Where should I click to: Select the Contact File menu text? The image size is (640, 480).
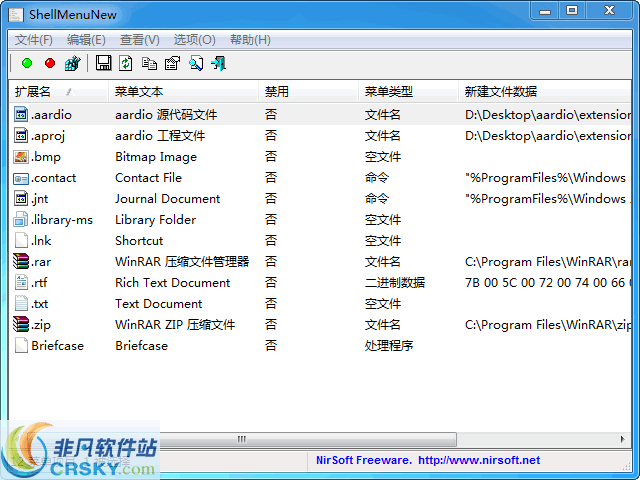(x=149, y=178)
